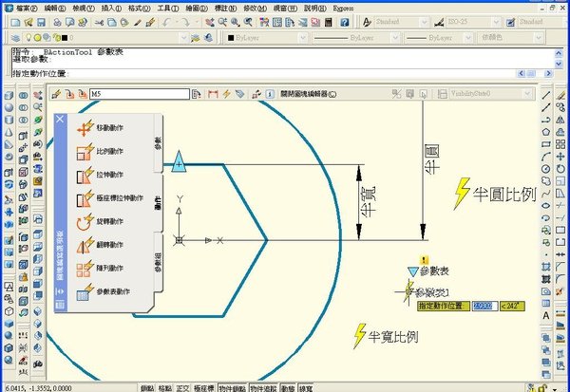Toggle 物件鎖點 (Object Snap) in status bar
The width and height of the screenshot is (570, 392).
(233, 388)
